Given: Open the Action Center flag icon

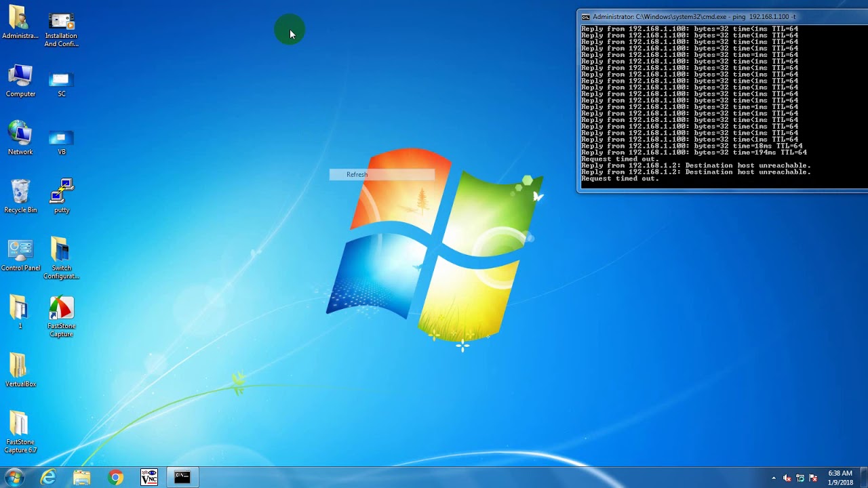Looking at the screenshot, I should pos(812,479).
